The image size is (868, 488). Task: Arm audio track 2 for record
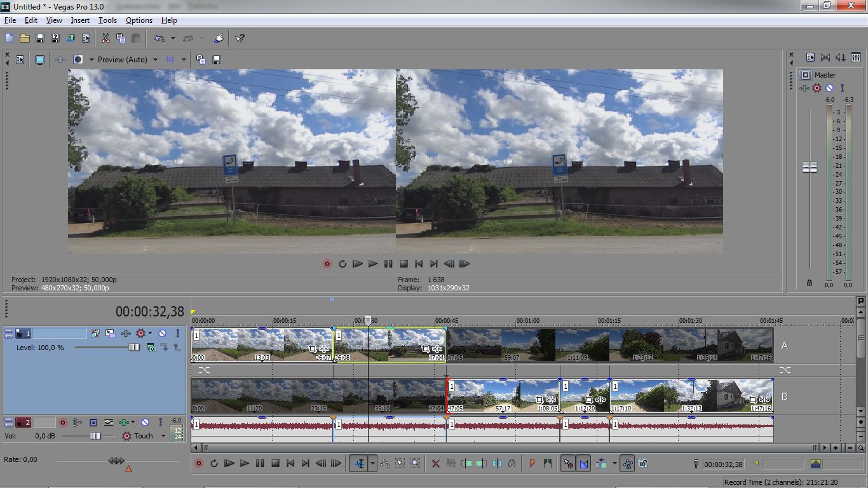(63, 422)
